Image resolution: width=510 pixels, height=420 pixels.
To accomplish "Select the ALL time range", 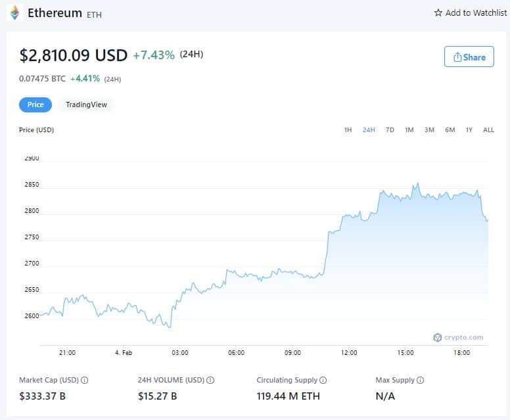I will click(488, 129).
